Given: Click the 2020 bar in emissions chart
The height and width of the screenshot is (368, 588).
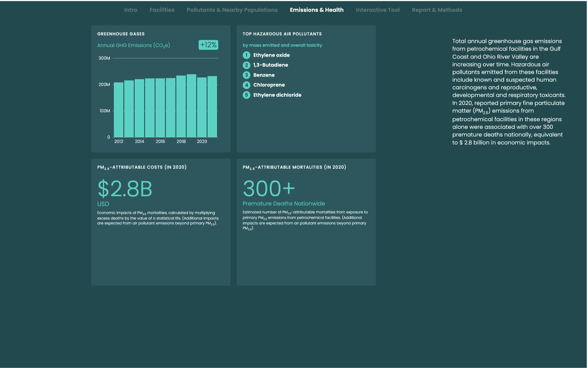Looking at the screenshot, I should coord(202,107).
